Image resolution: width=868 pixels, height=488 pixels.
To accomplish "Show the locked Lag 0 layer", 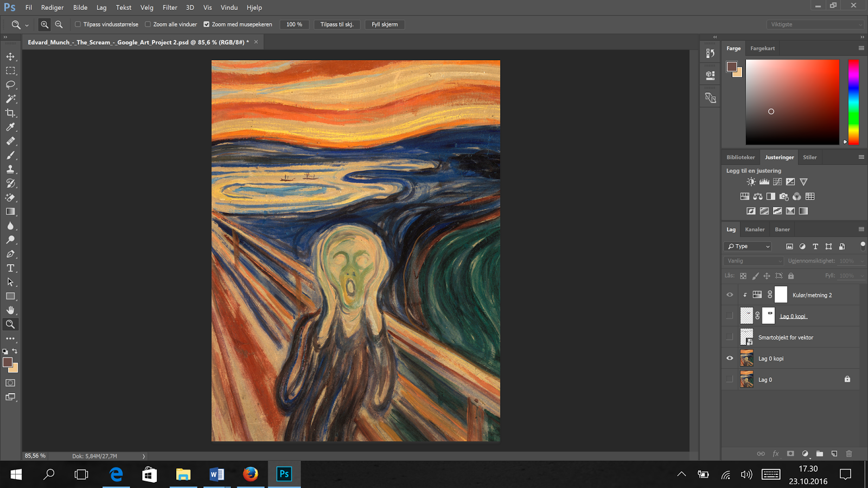I will coord(730,380).
